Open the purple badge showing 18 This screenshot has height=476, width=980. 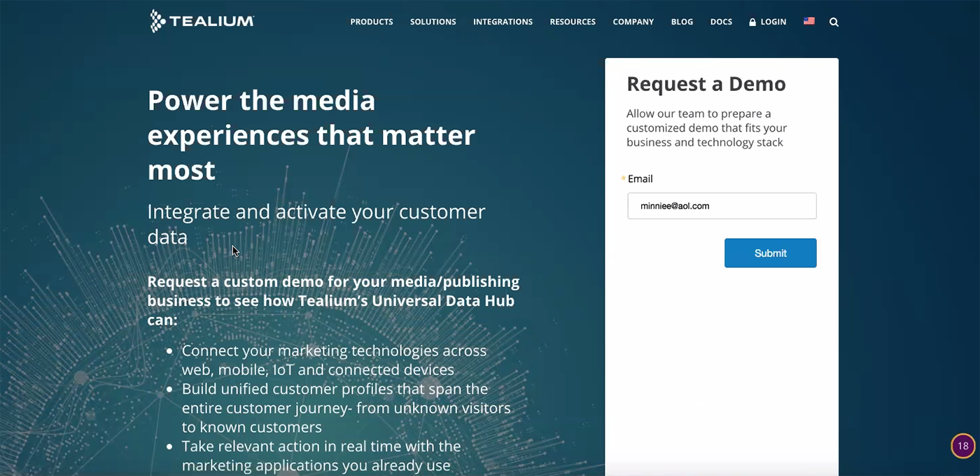963,446
